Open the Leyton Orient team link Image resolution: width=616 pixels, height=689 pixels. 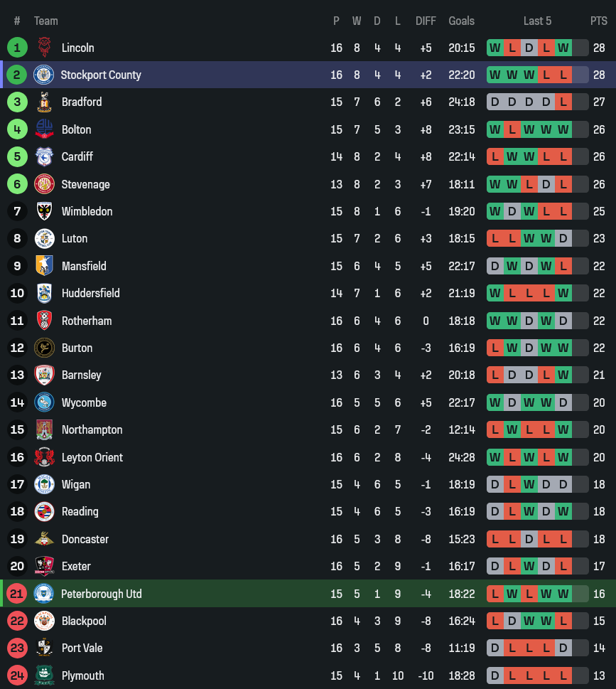[92, 457]
